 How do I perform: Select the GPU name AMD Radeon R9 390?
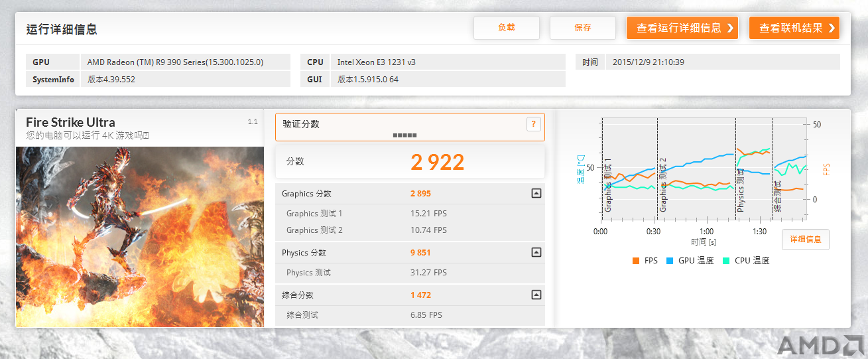click(x=175, y=62)
